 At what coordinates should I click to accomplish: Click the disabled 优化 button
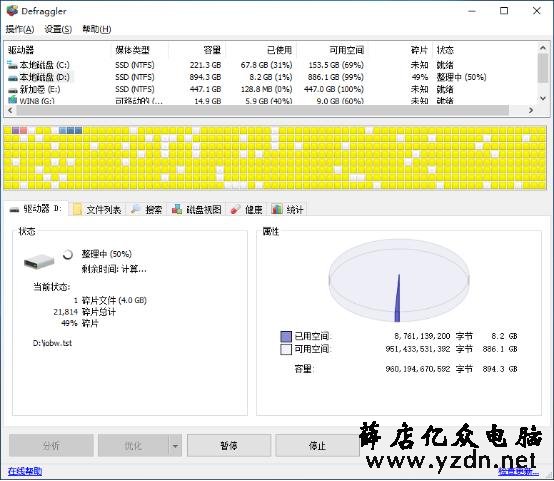click(x=133, y=446)
